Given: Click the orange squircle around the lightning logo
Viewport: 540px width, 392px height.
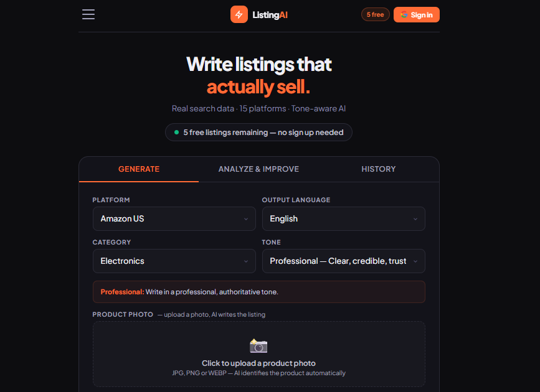Looking at the screenshot, I should pos(239,14).
